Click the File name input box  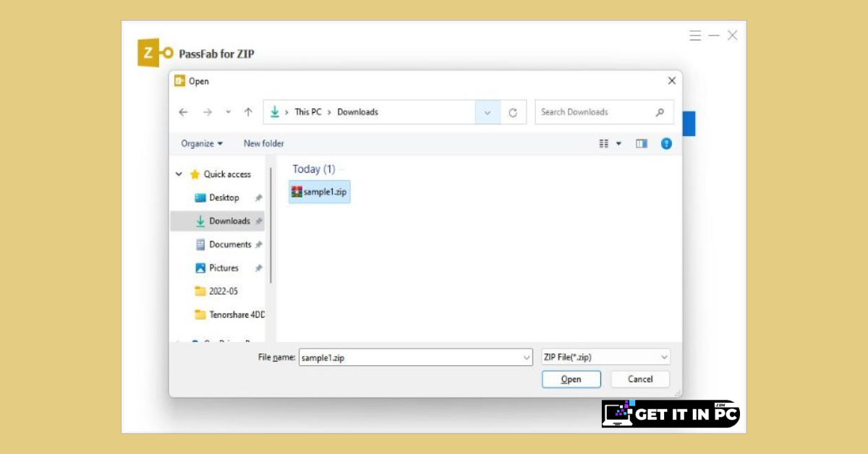416,357
